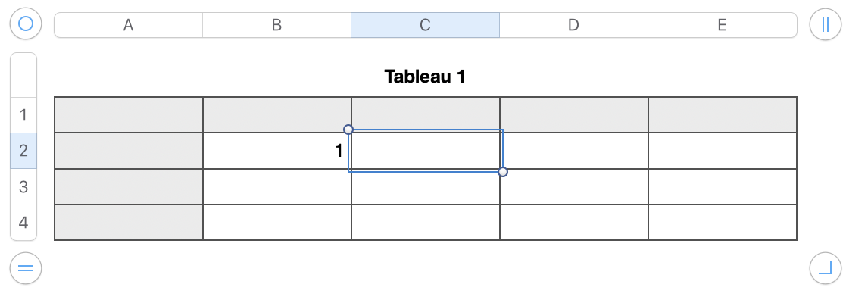Click the empty cell D3
868x303 pixels.
(573, 186)
